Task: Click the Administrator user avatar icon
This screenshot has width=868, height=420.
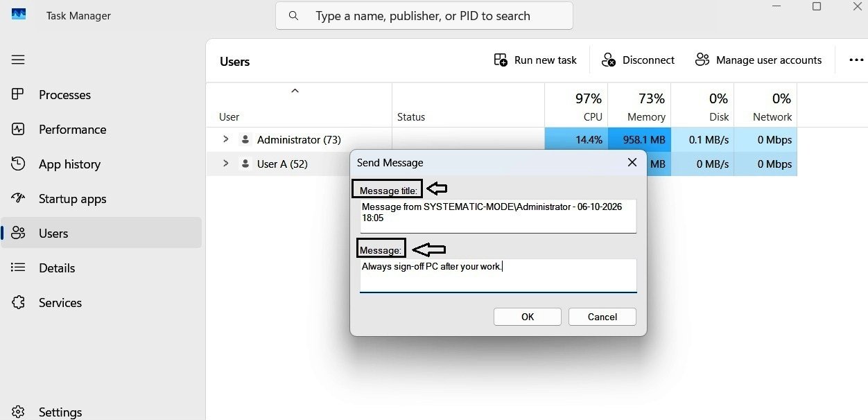Action: (x=245, y=139)
